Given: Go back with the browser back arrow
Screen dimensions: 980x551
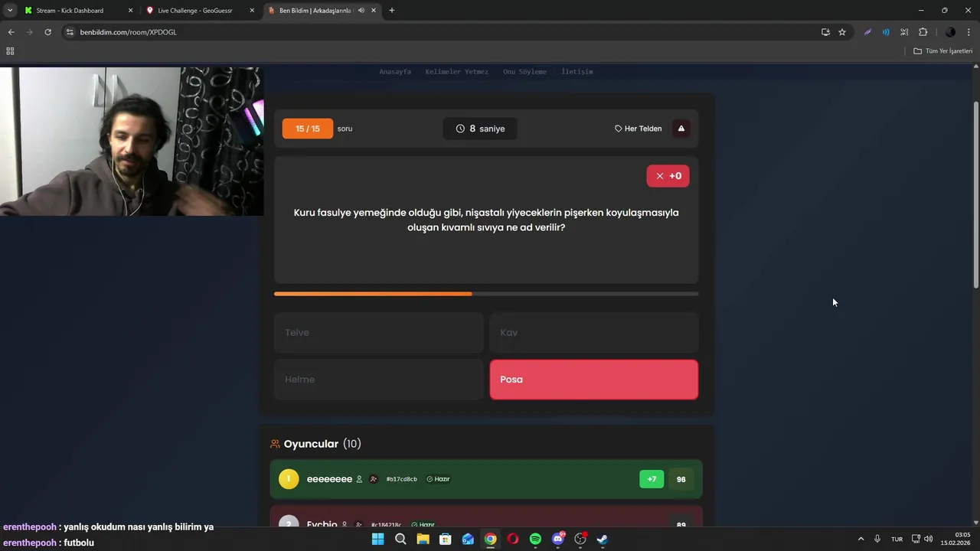Looking at the screenshot, I should tap(11, 32).
